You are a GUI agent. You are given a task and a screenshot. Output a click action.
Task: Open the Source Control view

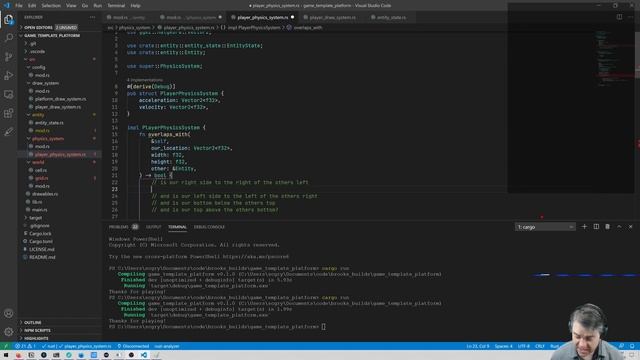point(9,57)
